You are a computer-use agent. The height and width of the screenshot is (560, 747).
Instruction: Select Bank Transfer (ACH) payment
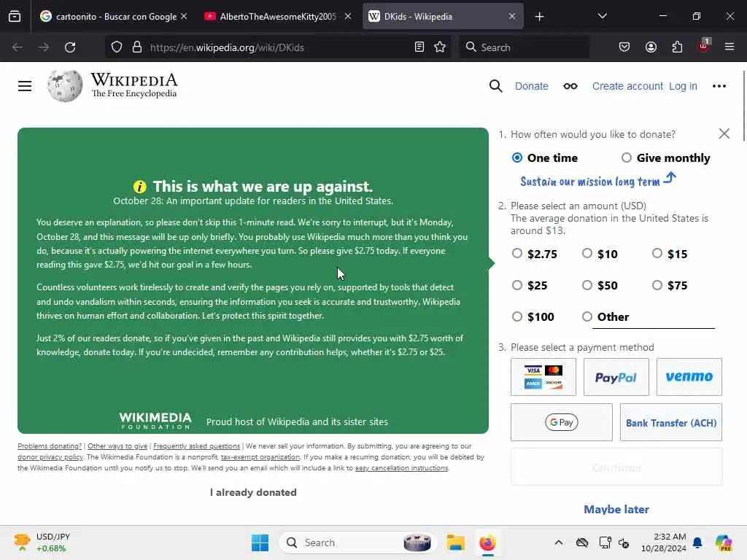[671, 422]
